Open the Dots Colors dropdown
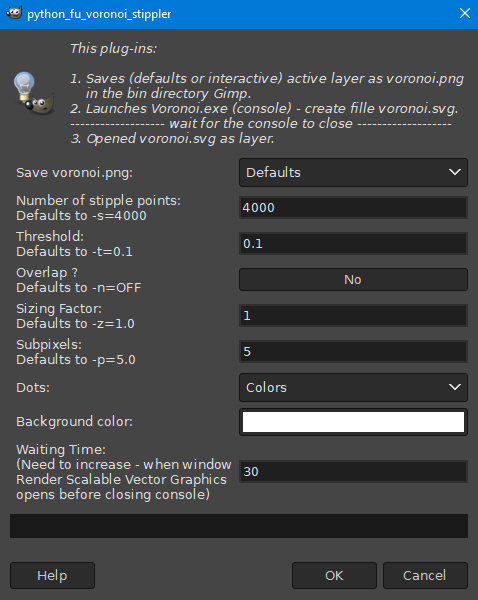Viewport: 478px width, 600px height. click(x=353, y=388)
